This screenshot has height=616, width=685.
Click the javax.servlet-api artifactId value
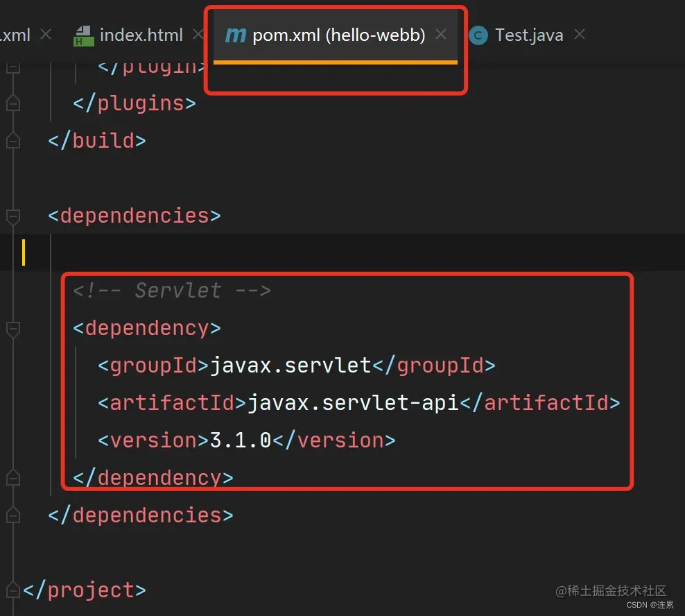[353, 403]
